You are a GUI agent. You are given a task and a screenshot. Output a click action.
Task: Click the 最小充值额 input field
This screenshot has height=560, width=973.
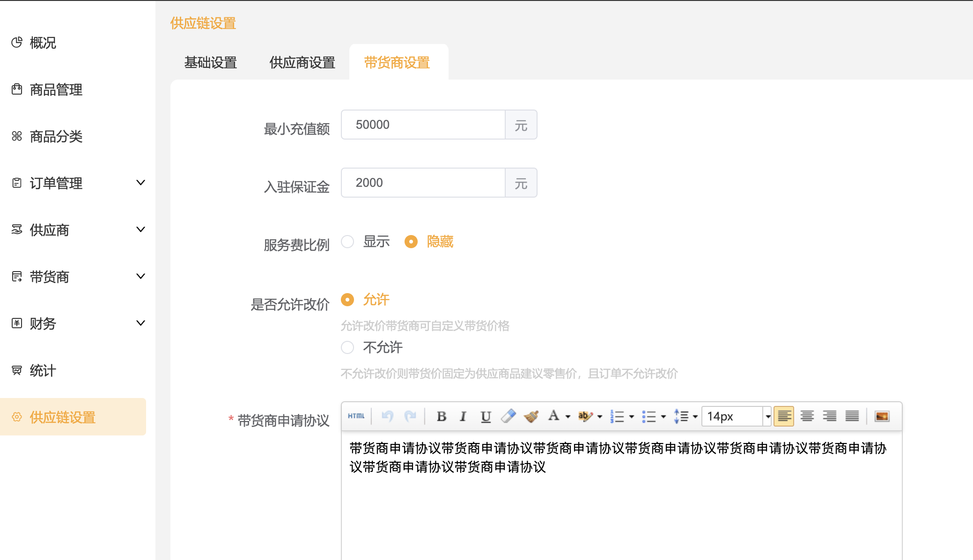[423, 125]
